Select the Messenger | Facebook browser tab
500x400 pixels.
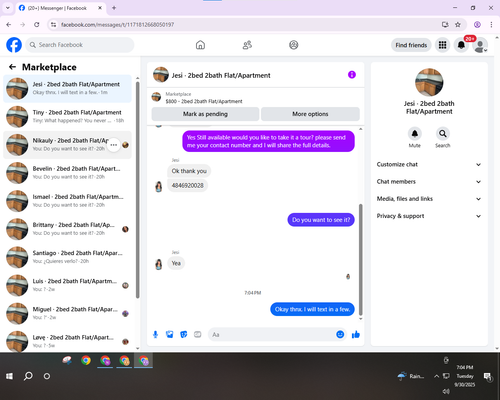[61, 8]
